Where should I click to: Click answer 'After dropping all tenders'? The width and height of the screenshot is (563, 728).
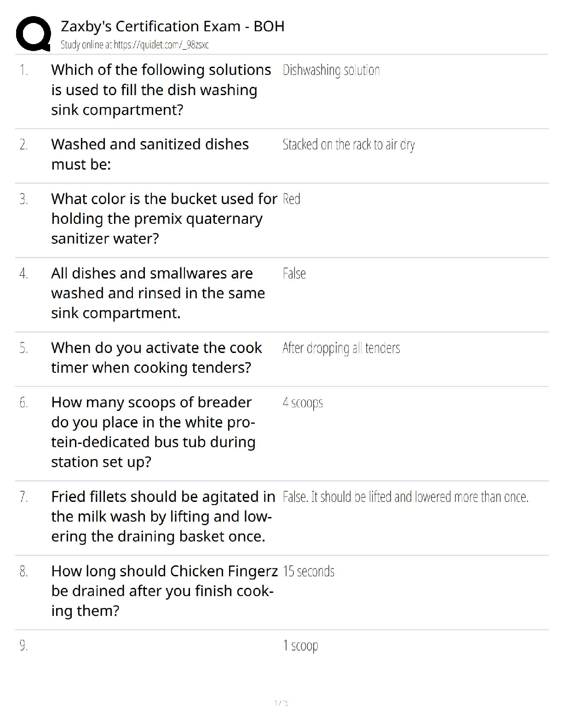pos(341,348)
